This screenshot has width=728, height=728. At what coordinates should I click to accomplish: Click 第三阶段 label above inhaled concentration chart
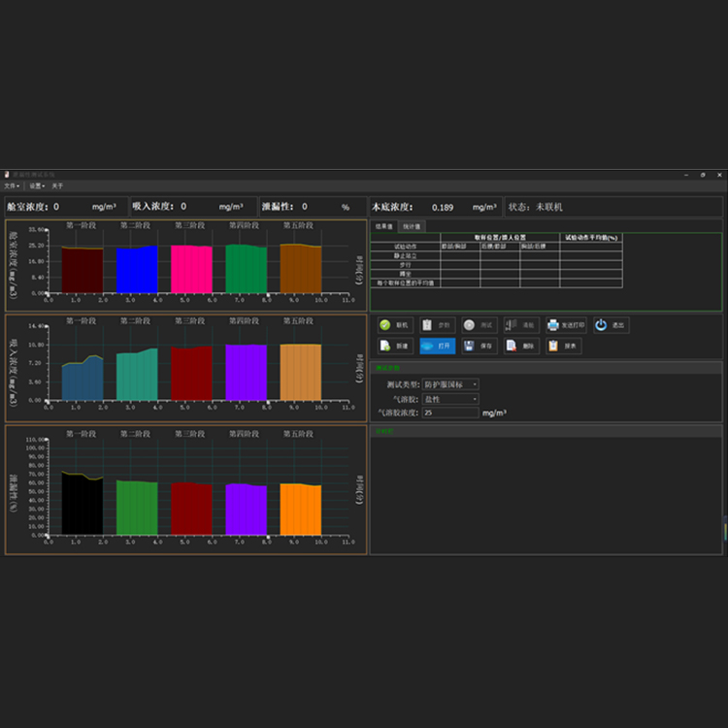click(190, 321)
